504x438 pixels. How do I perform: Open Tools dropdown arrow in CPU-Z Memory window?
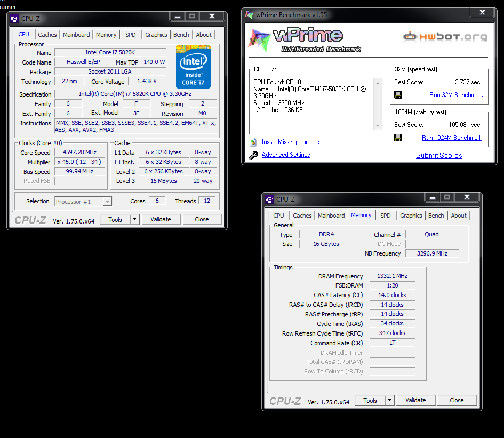pyautogui.click(x=389, y=400)
